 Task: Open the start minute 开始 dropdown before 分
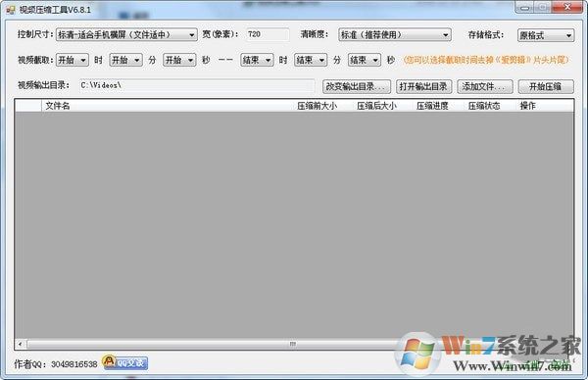coord(126,60)
